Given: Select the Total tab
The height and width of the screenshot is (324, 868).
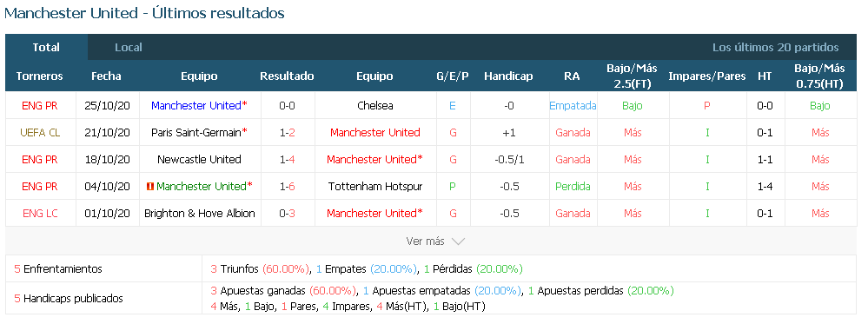Looking at the screenshot, I should pos(46,48).
